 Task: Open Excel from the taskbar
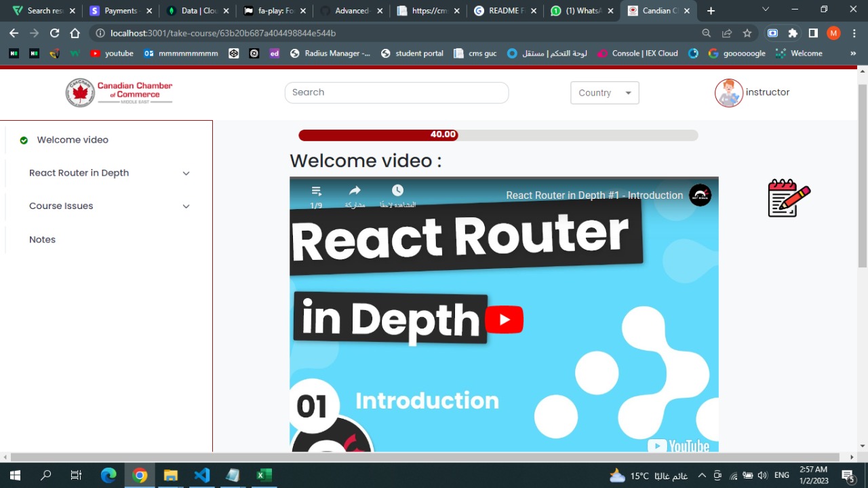pyautogui.click(x=264, y=475)
